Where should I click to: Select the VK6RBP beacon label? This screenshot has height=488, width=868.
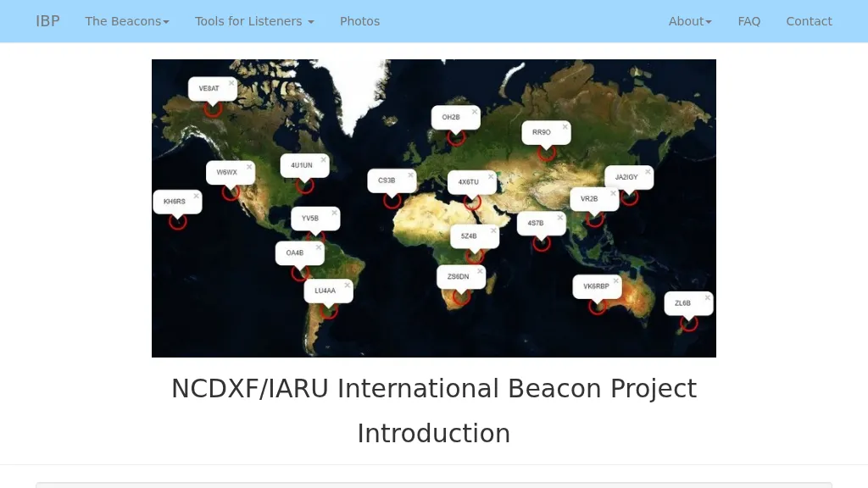tap(596, 286)
